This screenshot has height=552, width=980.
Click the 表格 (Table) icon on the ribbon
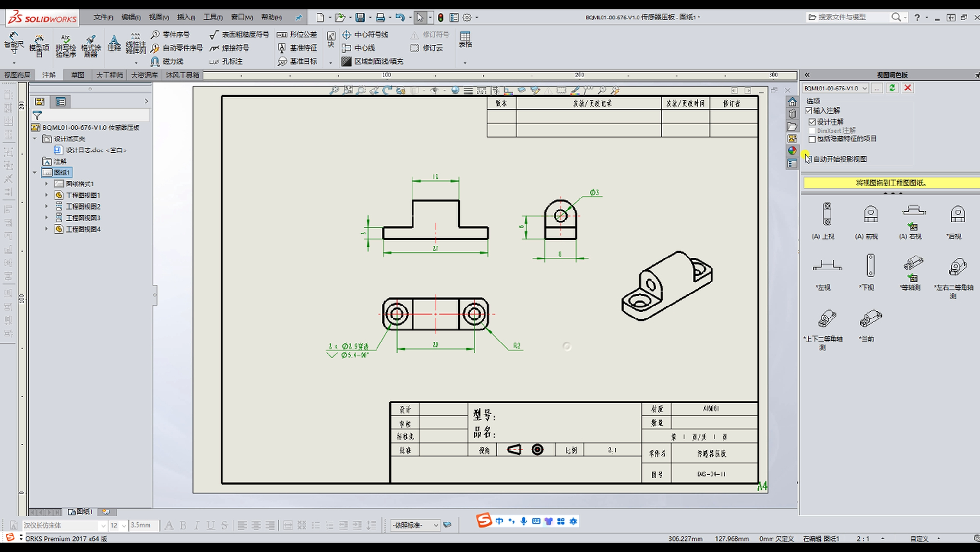point(465,40)
